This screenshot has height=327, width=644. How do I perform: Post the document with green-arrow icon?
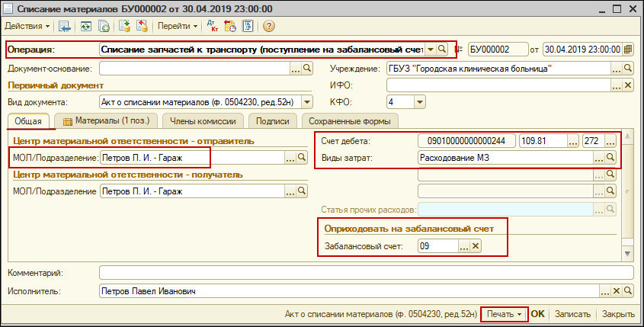124,26
